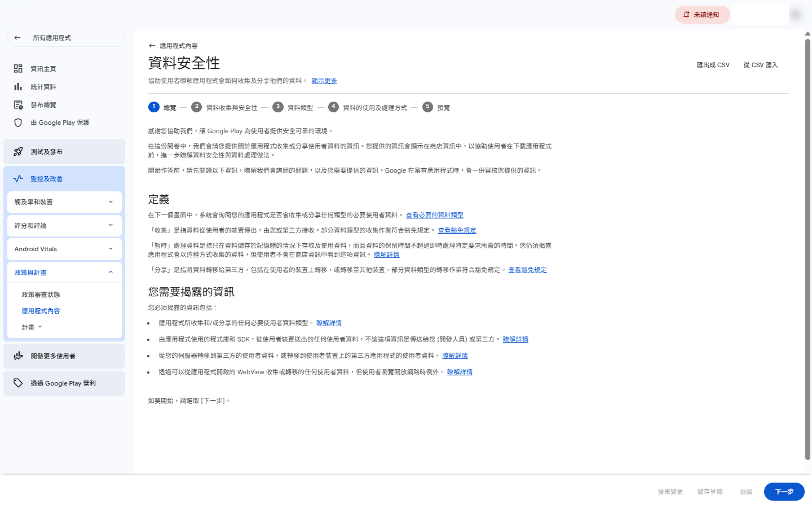Click the 監控及改善 pulse icon
812x508 pixels.
18,179
